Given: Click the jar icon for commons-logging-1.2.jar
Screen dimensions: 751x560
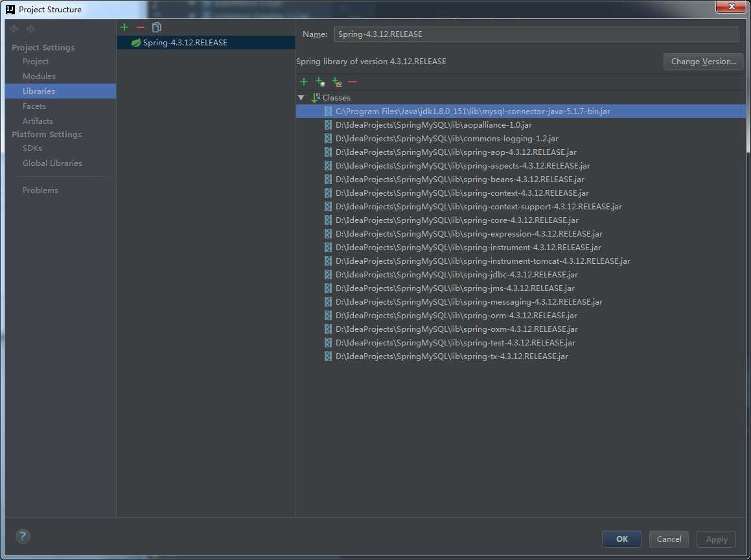Looking at the screenshot, I should (328, 139).
